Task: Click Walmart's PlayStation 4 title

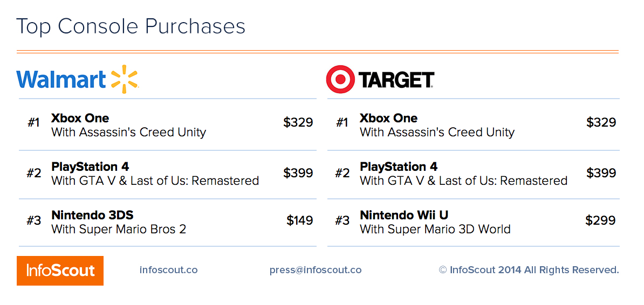Action: point(90,167)
